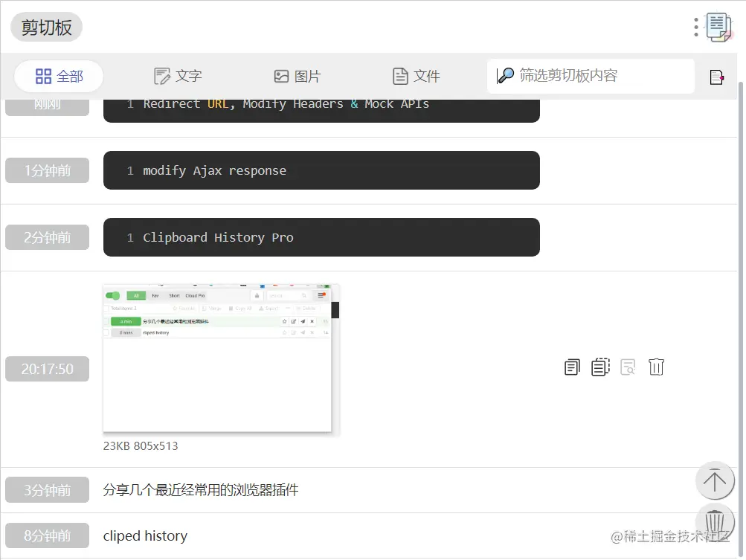Select the 分享几个最近经常用的浏览器插件 clip
This screenshot has width=746, height=560.
201,489
